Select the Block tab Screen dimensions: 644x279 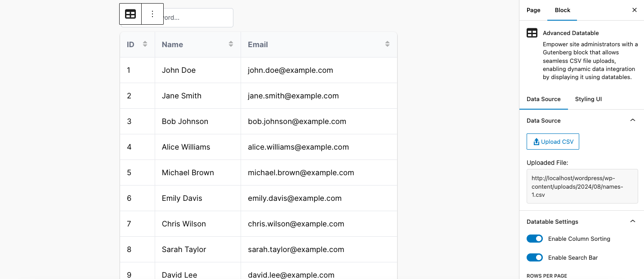(x=562, y=10)
